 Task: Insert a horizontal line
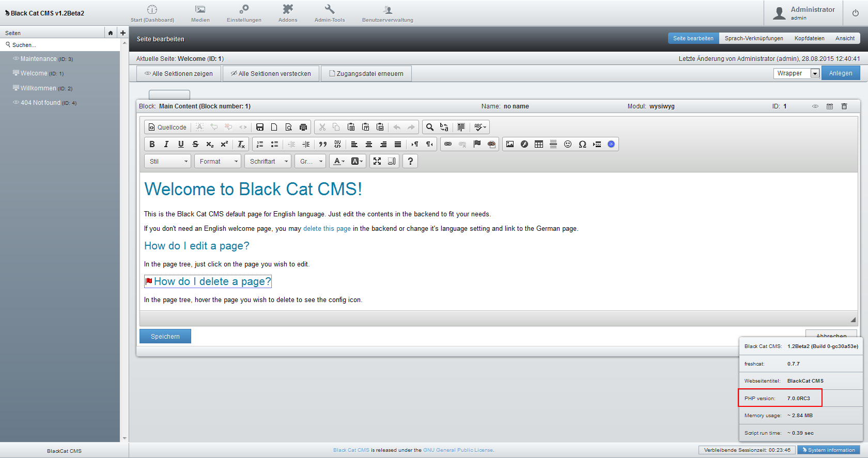553,144
